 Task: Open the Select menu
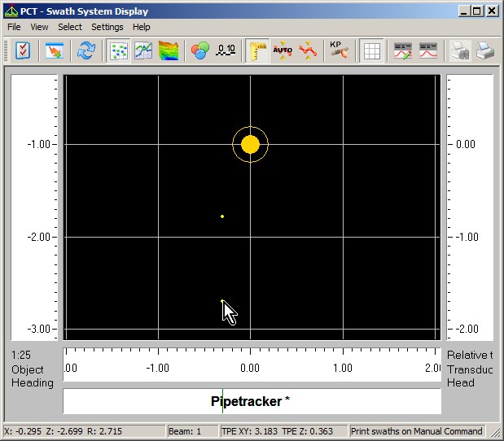pyautogui.click(x=70, y=27)
